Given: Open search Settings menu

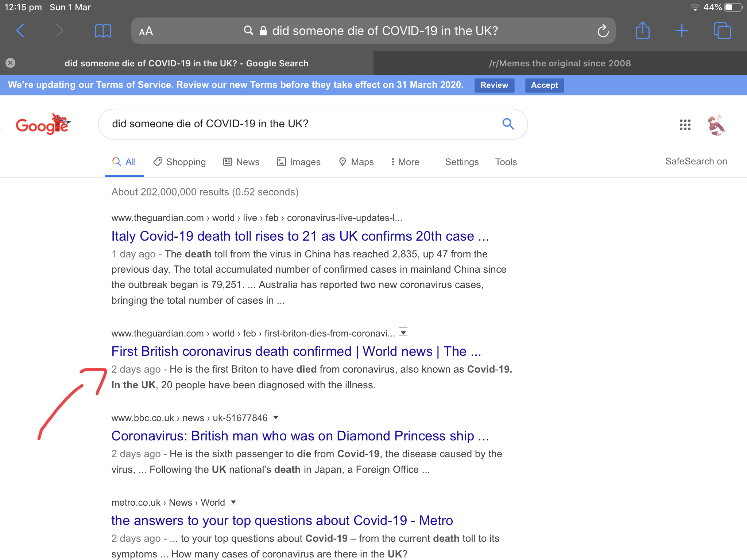Looking at the screenshot, I should [462, 162].
